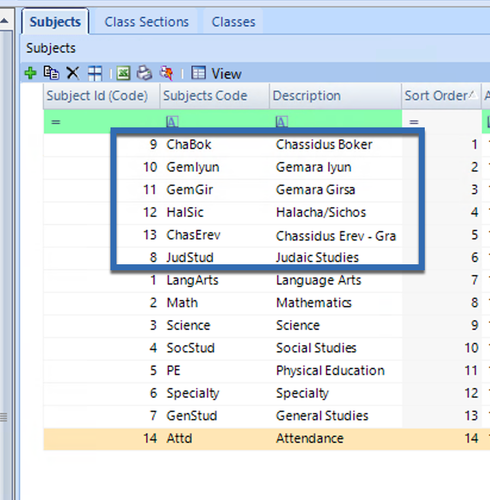Click Subject Id 14 in Attd row
This screenshot has height=500, width=490.
(101, 439)
